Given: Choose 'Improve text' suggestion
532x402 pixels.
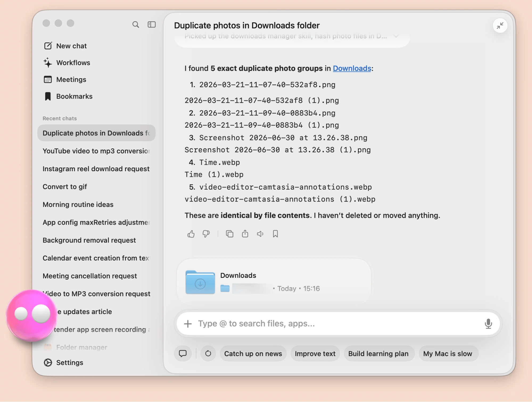Looking at the screenshot, I should [x=315, y=354].
